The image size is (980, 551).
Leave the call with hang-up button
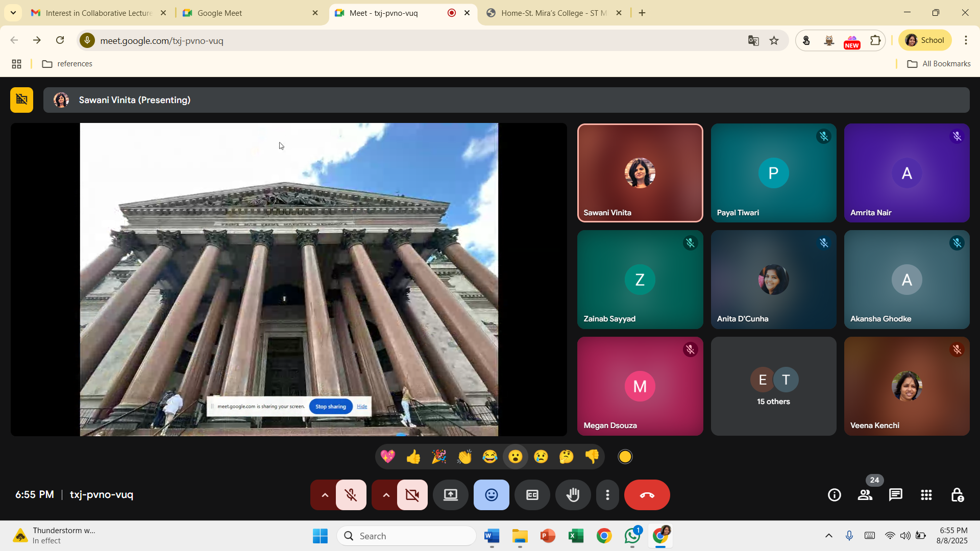click(x=647, y=495)
